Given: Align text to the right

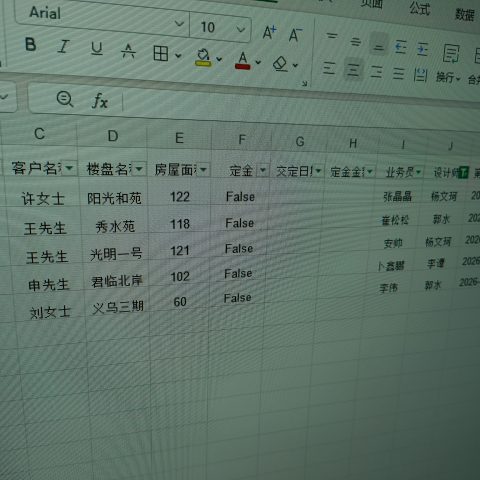Looking at the screenshot, I should [377, 71].
